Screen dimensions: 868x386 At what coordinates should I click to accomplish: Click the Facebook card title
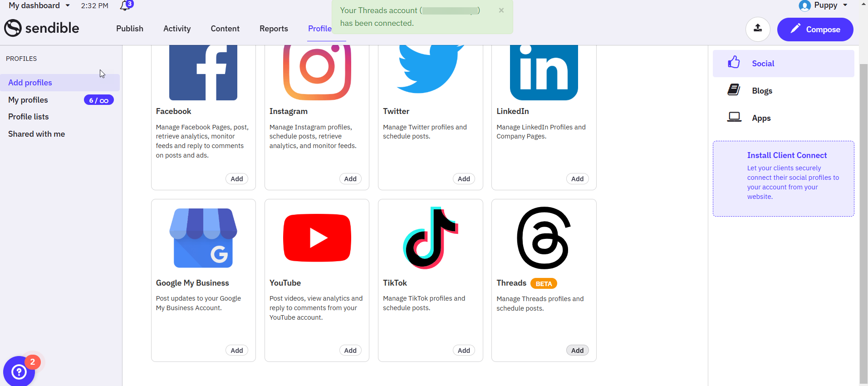(173, 111)
